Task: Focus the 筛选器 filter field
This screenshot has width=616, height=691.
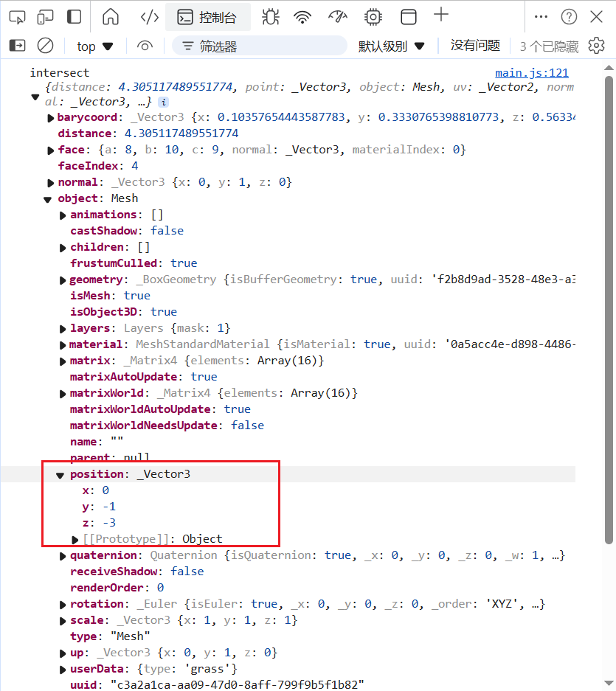Action: 259,46
